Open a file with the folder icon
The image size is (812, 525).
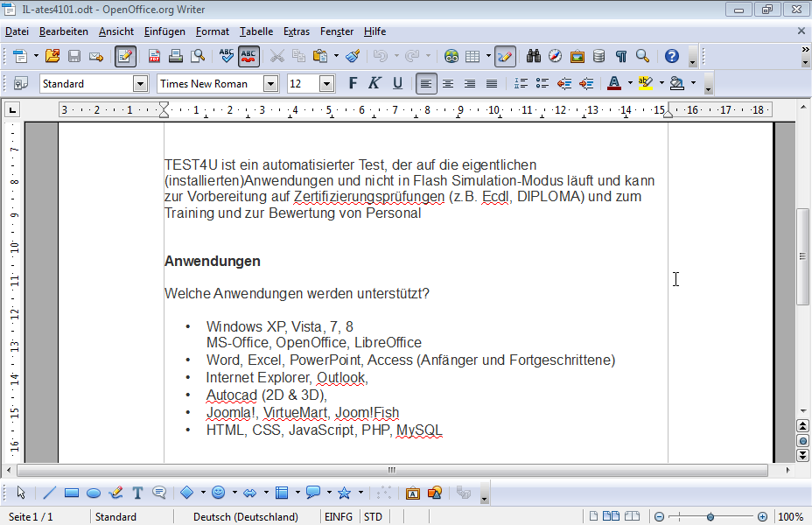pos(52,56)
